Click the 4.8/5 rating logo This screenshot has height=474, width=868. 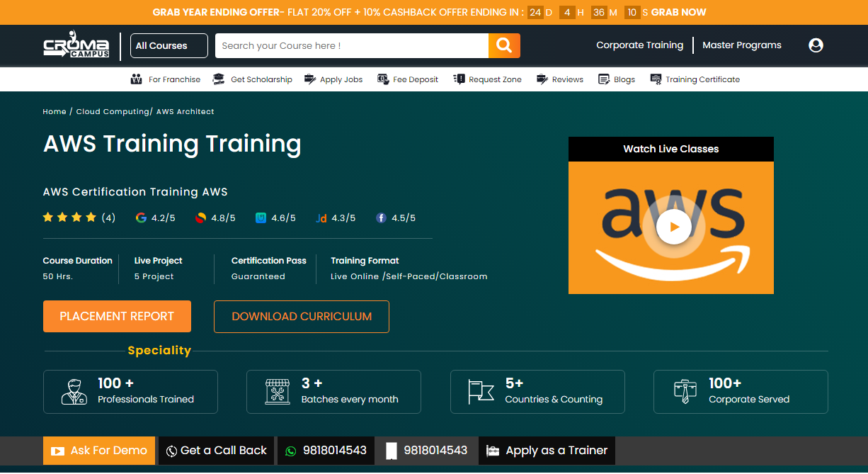click(200, 218)
